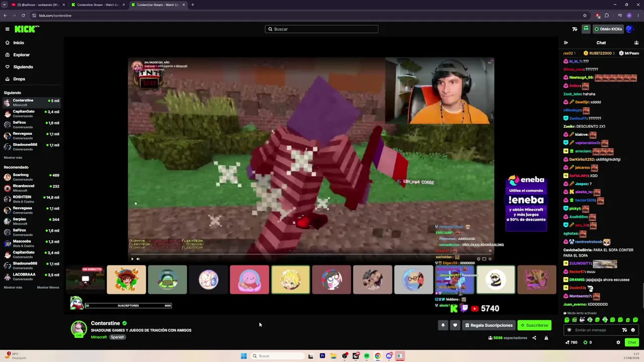Share the stream via the share icon
Screen dimensions: 644x362
pyautogui.click(x=534, y=338)
